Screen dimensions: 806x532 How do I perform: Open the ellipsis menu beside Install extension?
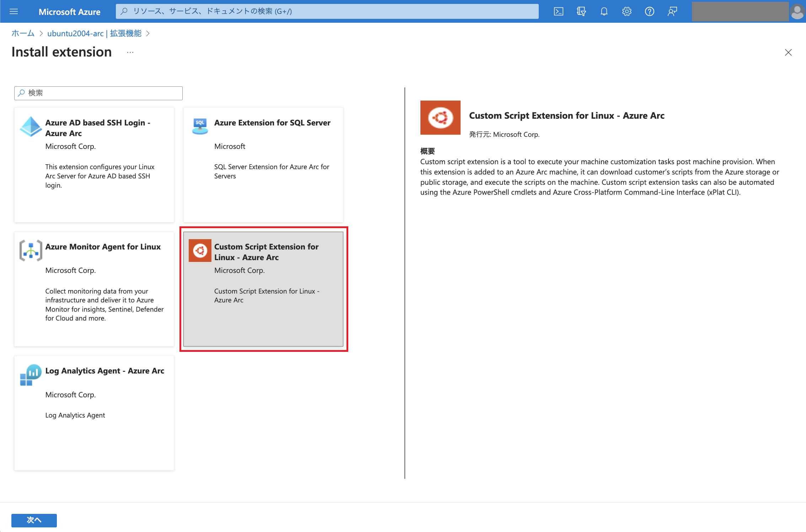point(130,52)
